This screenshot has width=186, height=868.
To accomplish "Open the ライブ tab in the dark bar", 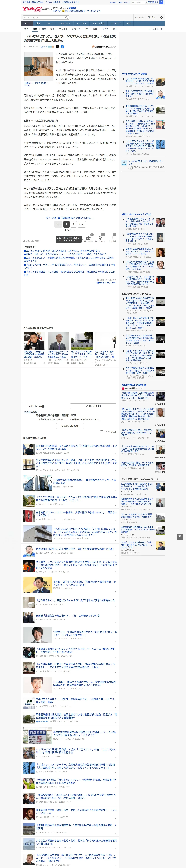I will click(49, 24).
